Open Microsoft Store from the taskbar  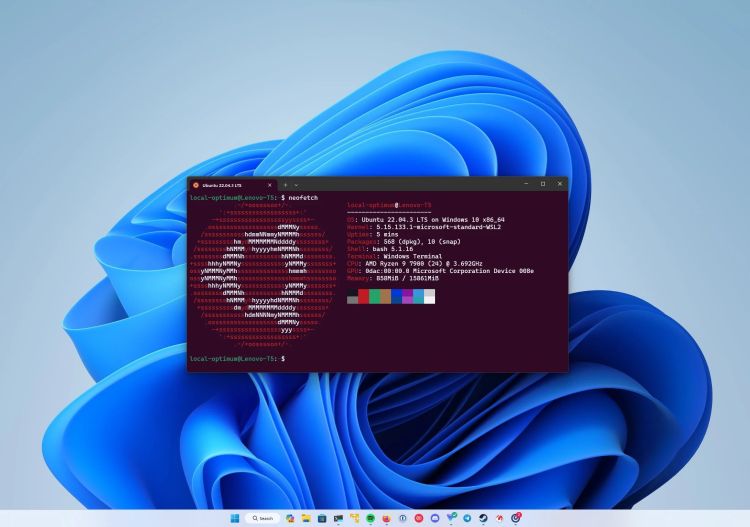pyautogui.click(x=322, y=518)
